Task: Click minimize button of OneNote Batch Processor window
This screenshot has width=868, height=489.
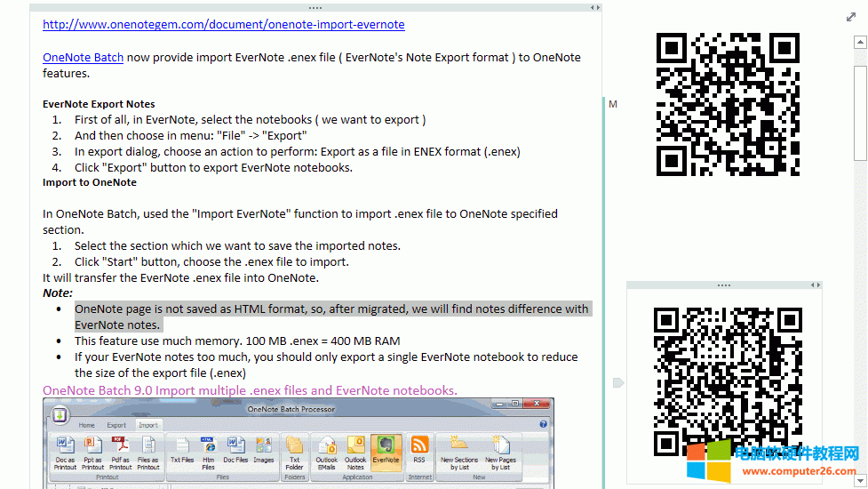Action: click(x=500, y=404)
